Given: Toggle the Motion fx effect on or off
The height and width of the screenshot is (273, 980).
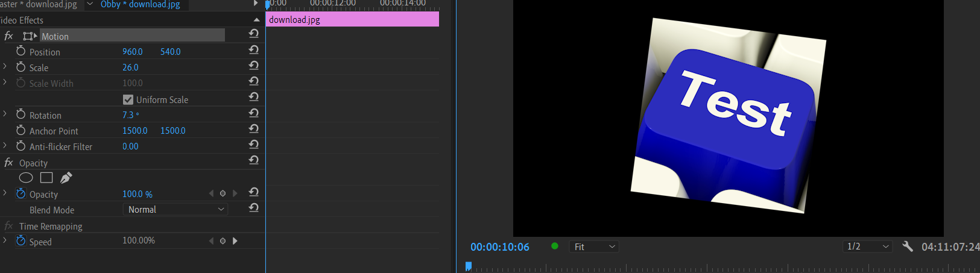Looking at the screenshot, I should (x=8, y=36).
